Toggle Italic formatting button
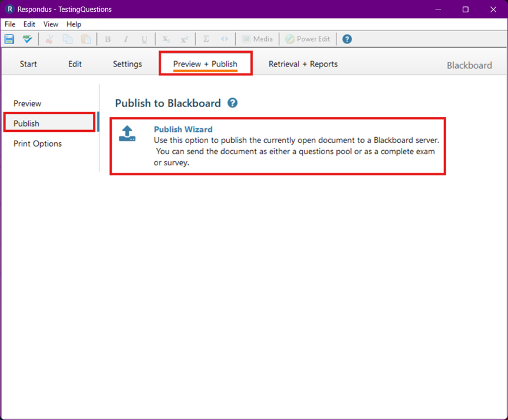Viewport: 508px width, 420px height. pos(126,39)
